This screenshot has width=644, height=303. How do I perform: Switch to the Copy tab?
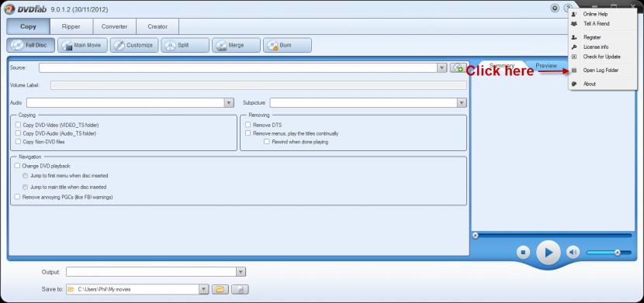click(29, 26)
